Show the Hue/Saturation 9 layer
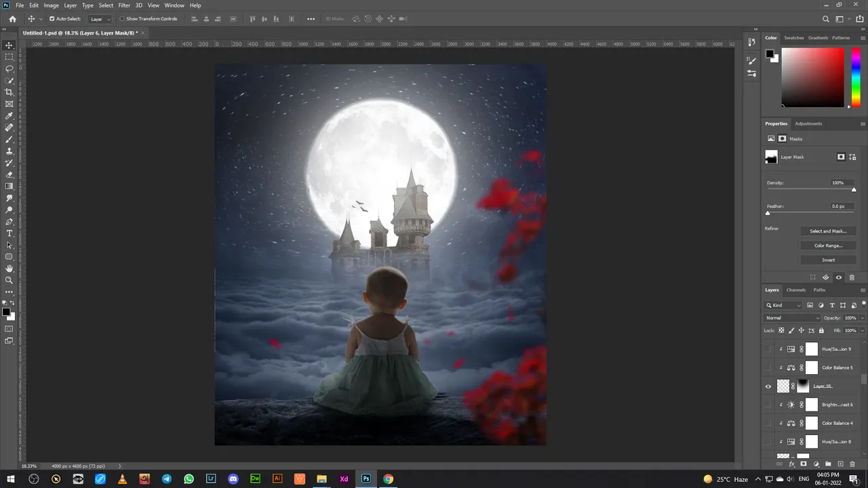 point(768,349)
